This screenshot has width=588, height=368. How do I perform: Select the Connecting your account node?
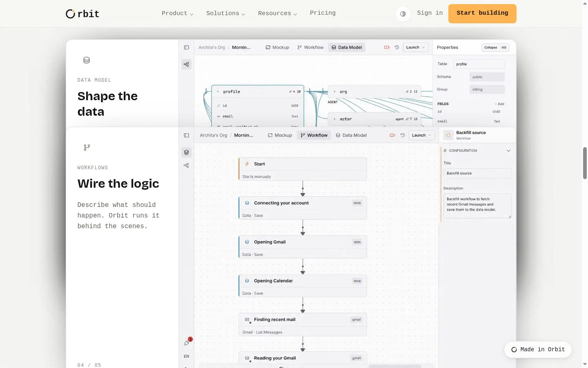click(303, 208)
